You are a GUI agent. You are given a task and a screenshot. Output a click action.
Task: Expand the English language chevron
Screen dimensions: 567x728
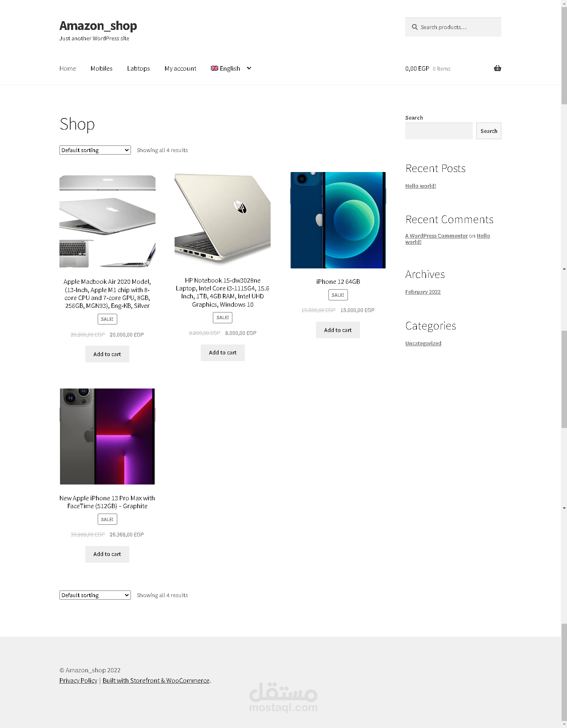[x=249, y=68]
